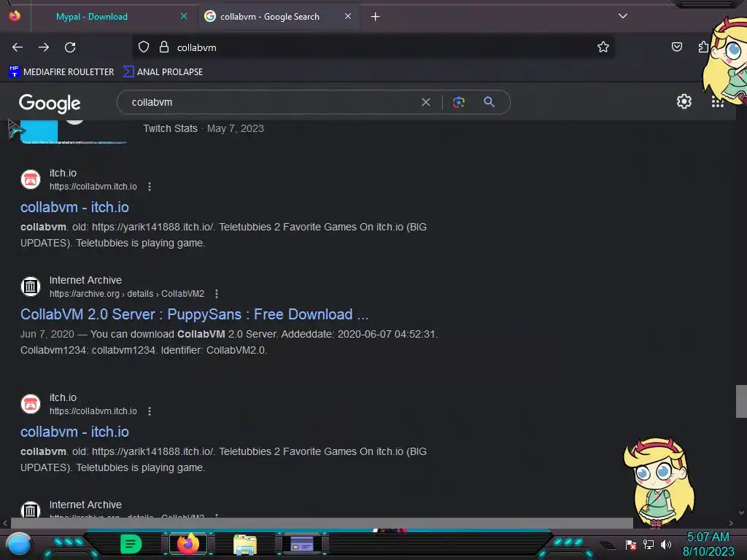Click the https://collabvm.itch.io URL under first itch.io
This screenshot has height=560, width=747.
pos(93,187)
